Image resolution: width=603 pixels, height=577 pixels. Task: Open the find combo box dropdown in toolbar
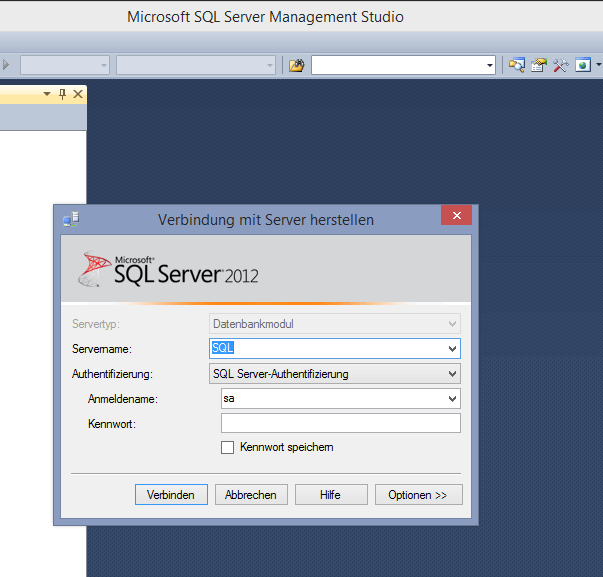coord(490,65)
